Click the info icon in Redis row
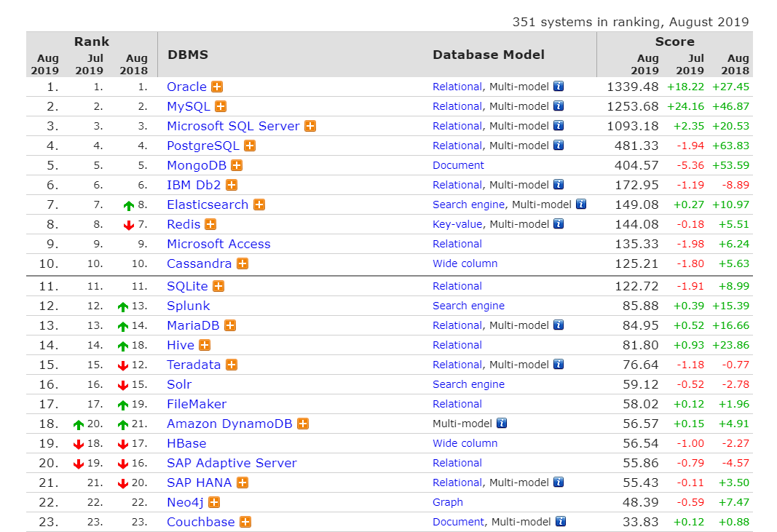The image size is (777, 532). [559, 224]
